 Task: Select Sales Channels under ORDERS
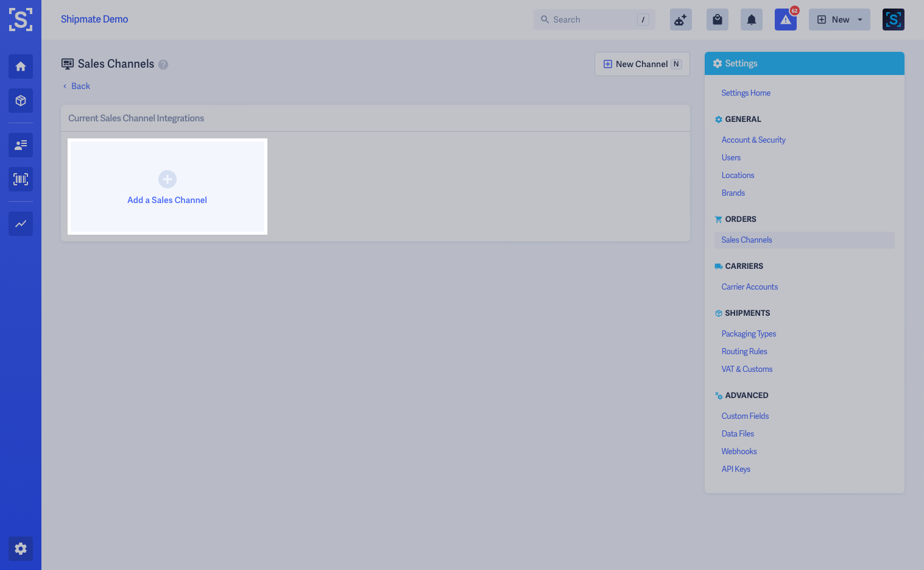point(746,240)
